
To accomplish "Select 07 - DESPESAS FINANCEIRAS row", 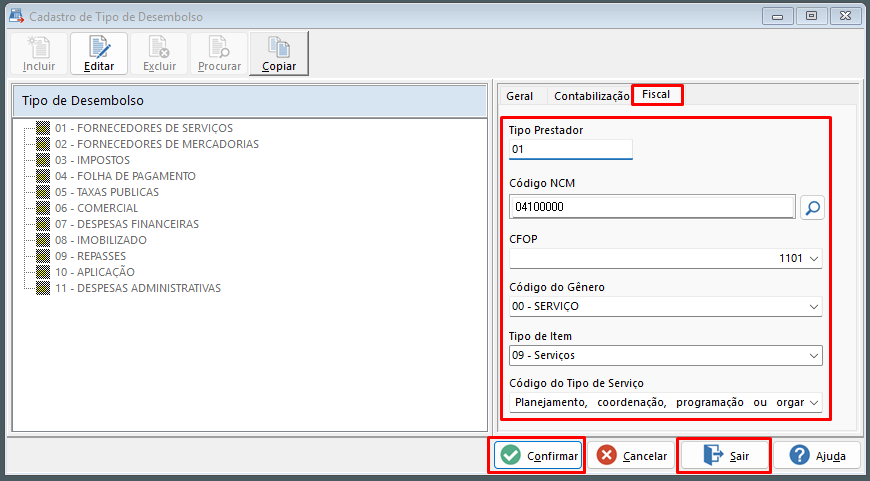I will point(127,224).
